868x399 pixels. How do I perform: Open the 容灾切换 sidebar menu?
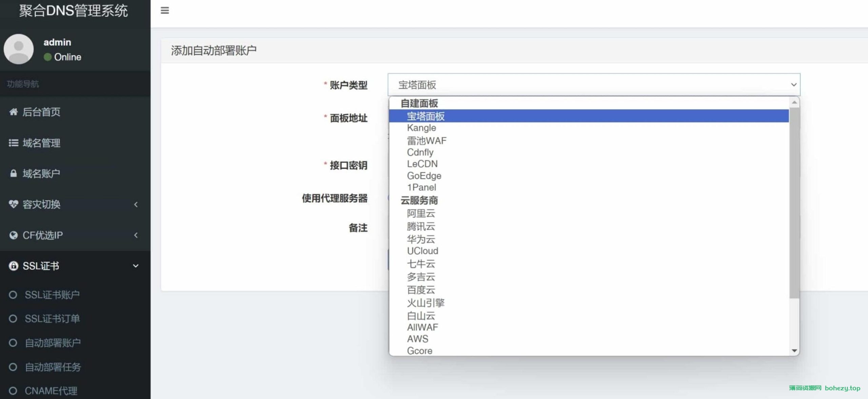tap(75, 204)
